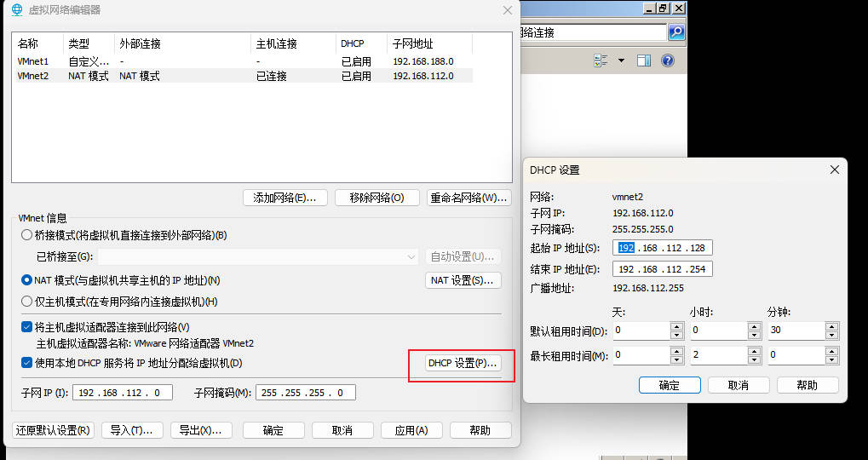Open the help question mark icon
This screenshot has width=868, height=460.
[668, 60]
